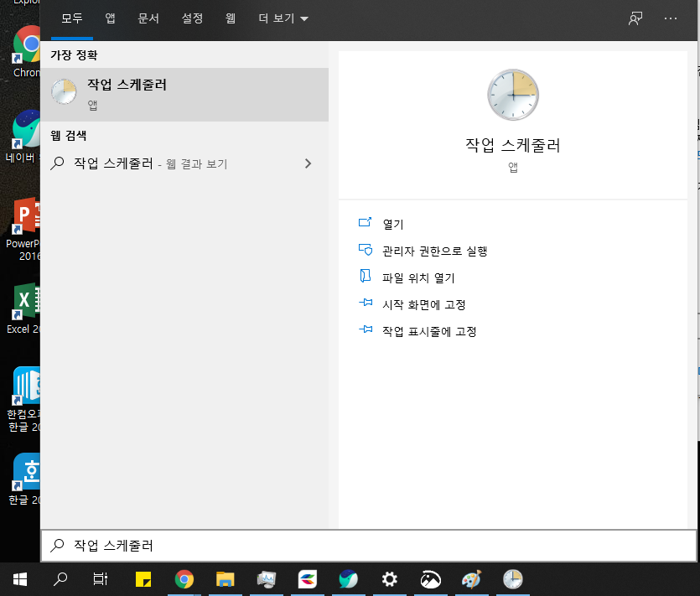Click the admin shield icon

[366, 250]
